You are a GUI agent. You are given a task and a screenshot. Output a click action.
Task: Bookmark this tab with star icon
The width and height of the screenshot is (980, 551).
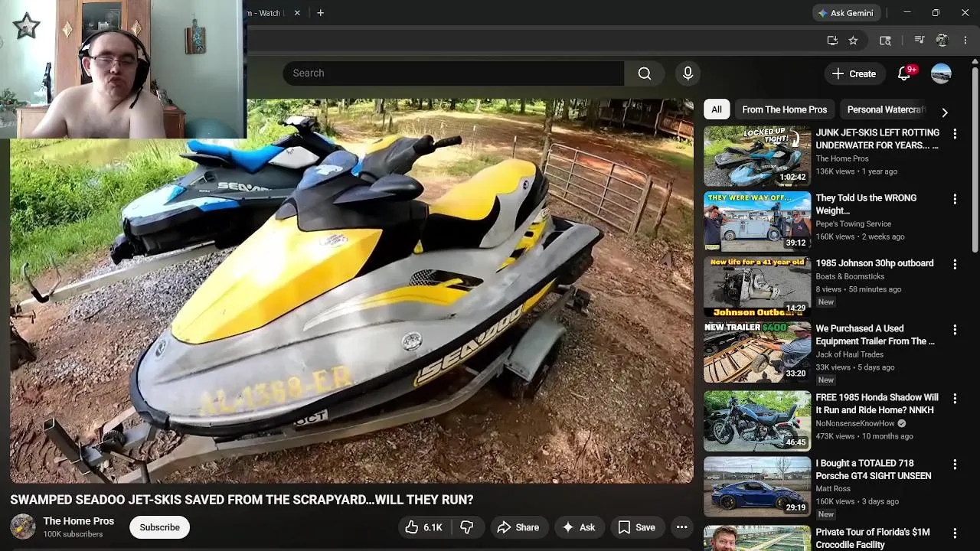click(853, 41)
